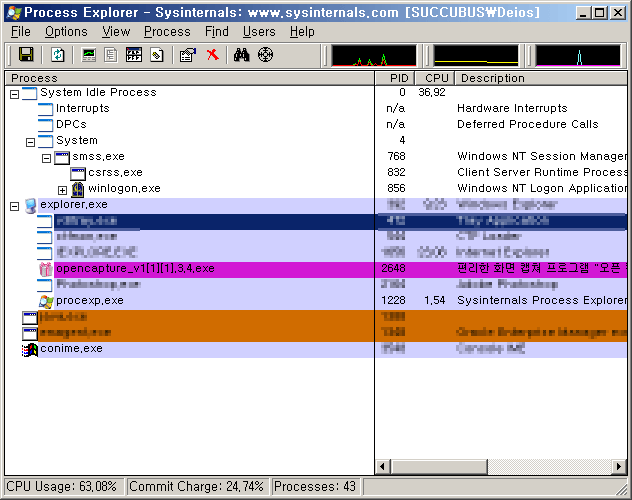Click the CPU usage history mini graph
This screenshot has width=632, height=500.
point(374,55)
